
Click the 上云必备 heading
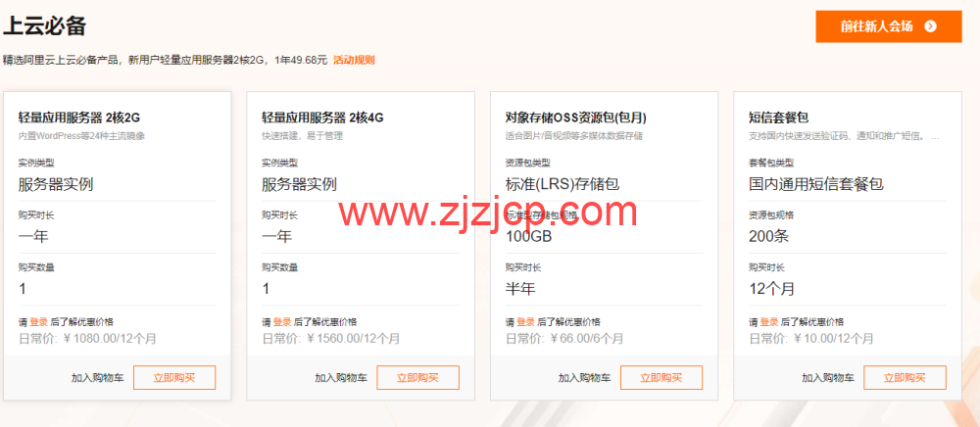(x=44, y=25)
